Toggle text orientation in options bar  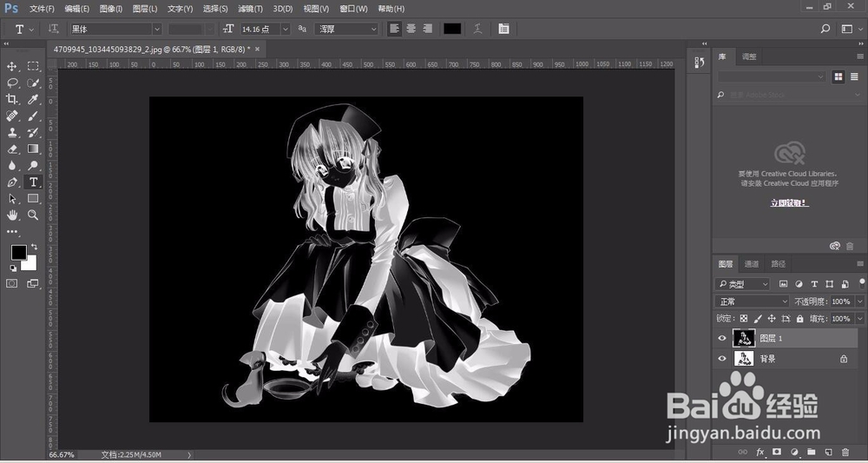pyautogui.click(x=53, y=29)
